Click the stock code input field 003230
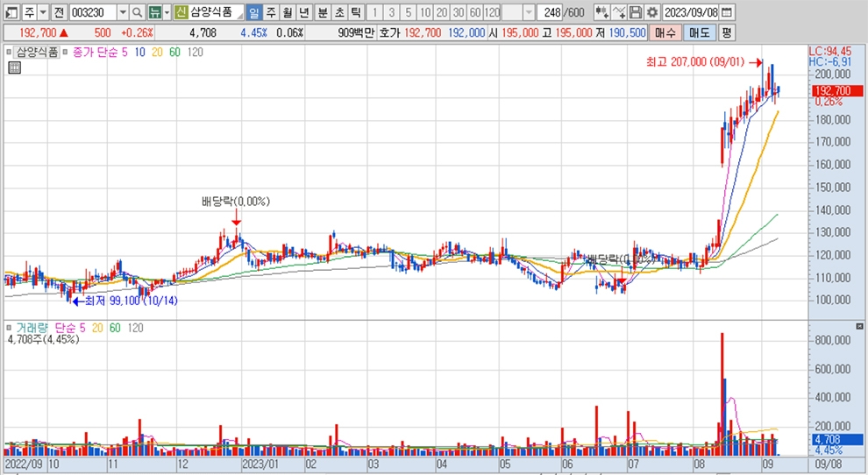The height and width of the screenshot is (475, 868). coord(91,12)
